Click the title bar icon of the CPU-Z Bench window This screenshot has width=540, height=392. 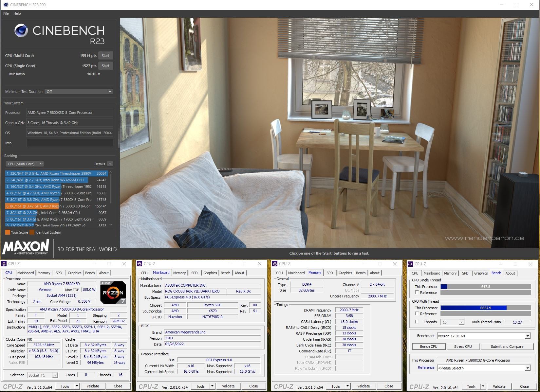coord(410,264)
